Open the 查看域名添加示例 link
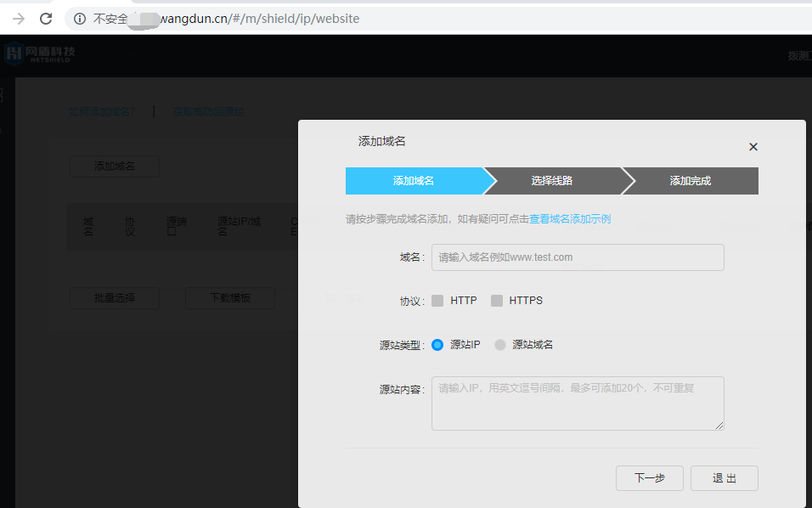 click(x=570, y=219)
